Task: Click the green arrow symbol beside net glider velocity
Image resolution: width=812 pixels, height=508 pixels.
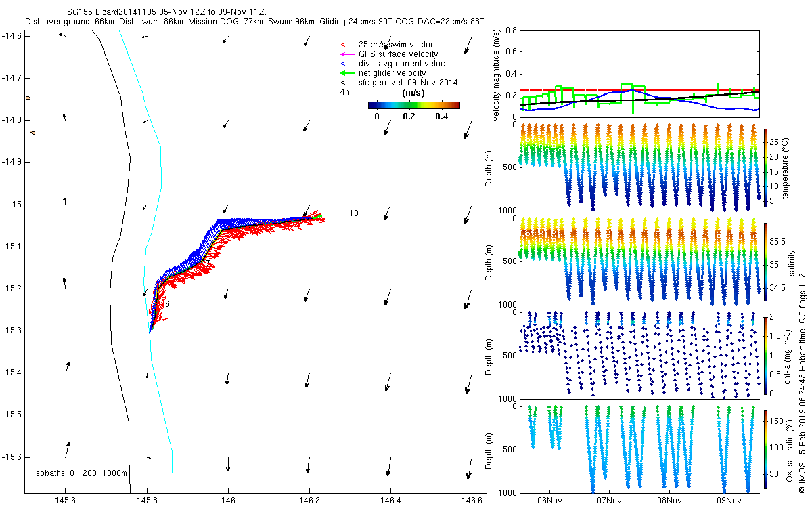Action: [x=346, y=73]
